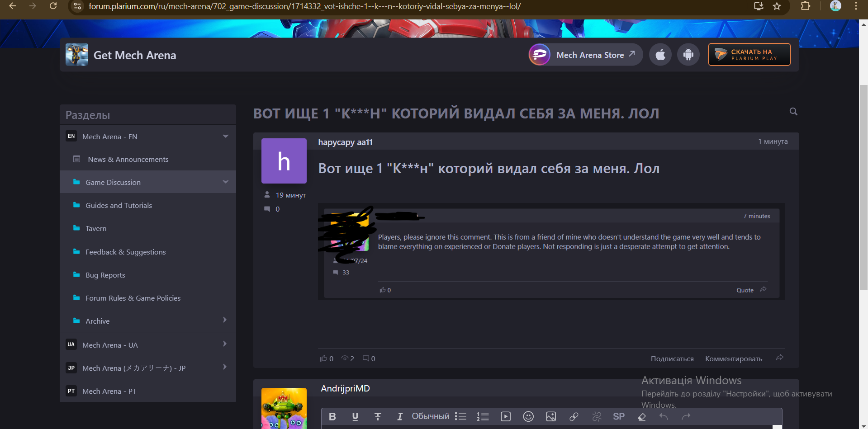Open the browser profile avatar
Image resolution: width=868 pixels, height=429 pixels.
coord(835,6)
